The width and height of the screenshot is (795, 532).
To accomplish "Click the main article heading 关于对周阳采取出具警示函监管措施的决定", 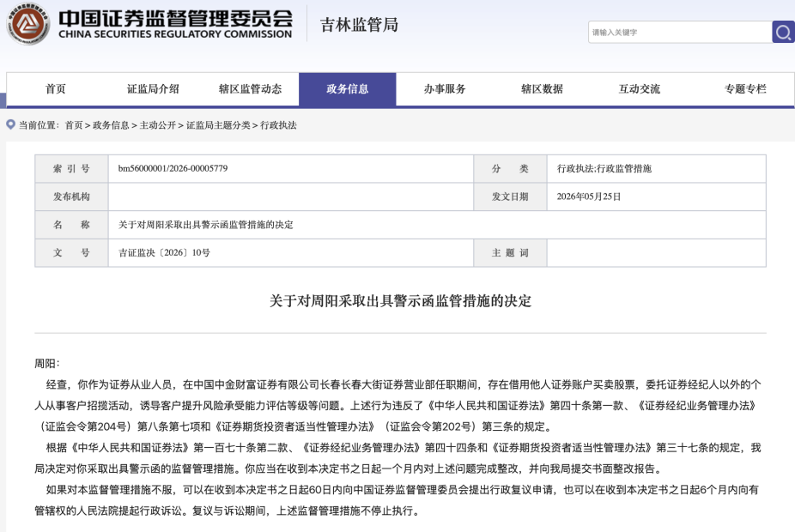I will tap(401, 301).
